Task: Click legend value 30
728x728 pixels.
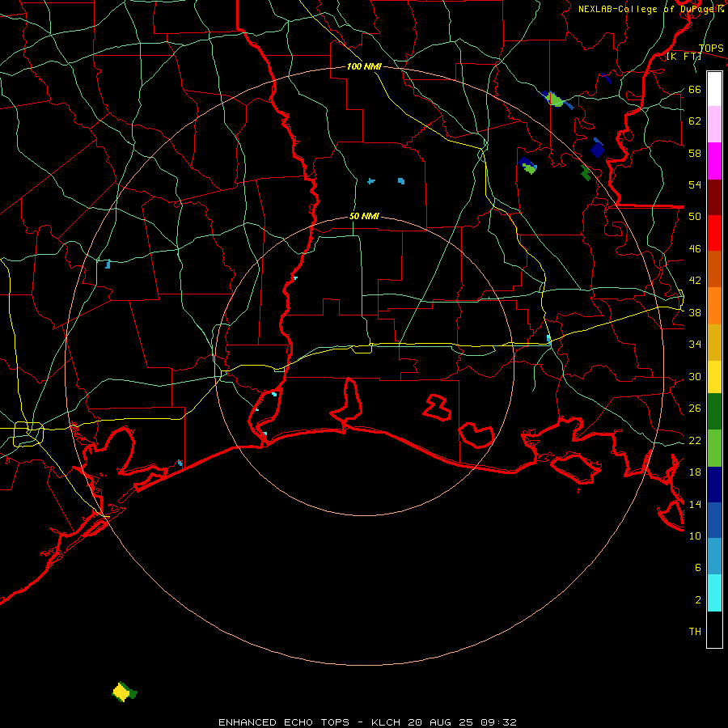Action: click(695, 376)
